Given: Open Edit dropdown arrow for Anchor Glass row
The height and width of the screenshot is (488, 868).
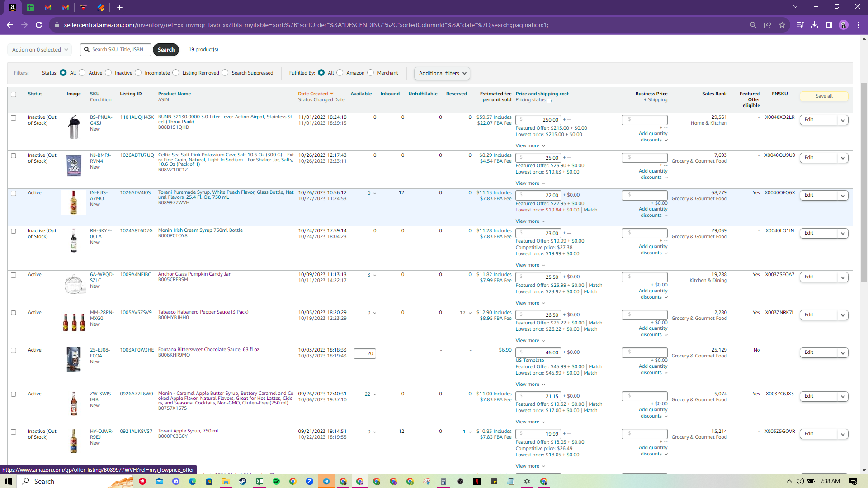Looking at the screenshot, I should (843, 277).
